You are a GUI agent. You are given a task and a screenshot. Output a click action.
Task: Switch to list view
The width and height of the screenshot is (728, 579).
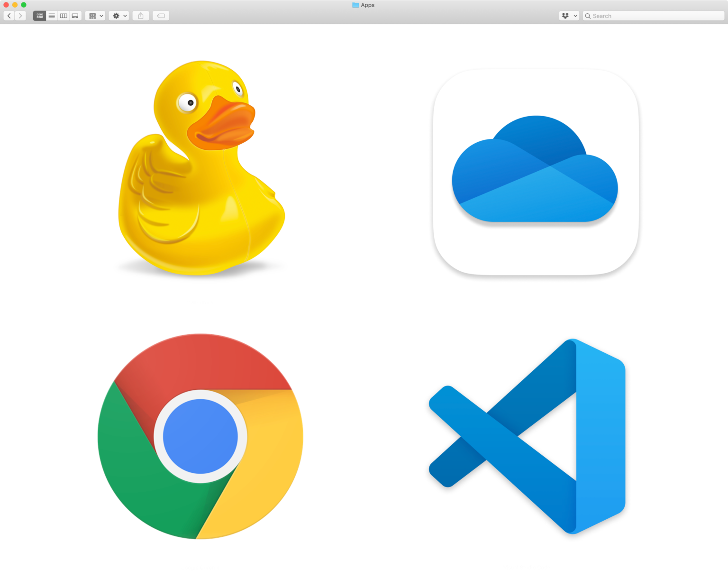click(51, 16)
